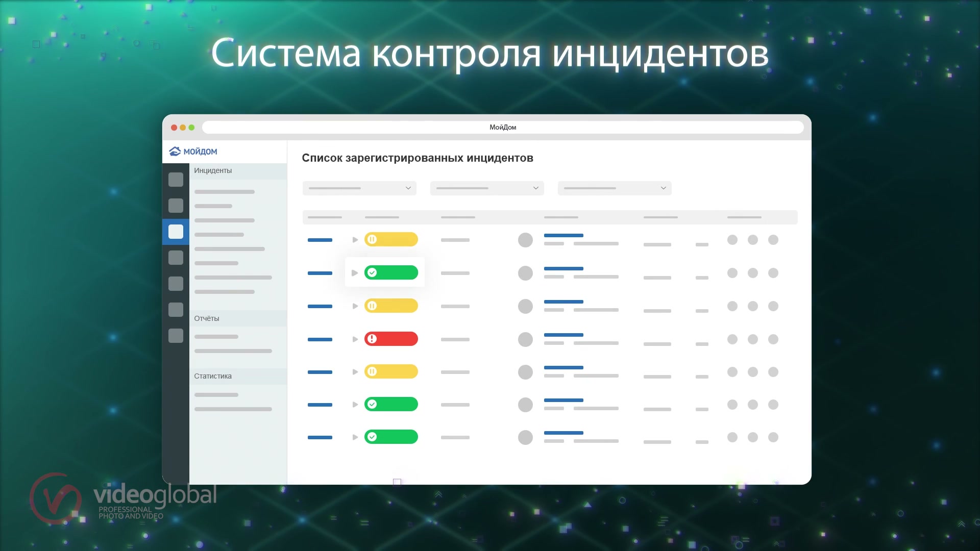Click middle action circle in first row
The width and height of the screenshot is (980, 551).
coord(753,240)
